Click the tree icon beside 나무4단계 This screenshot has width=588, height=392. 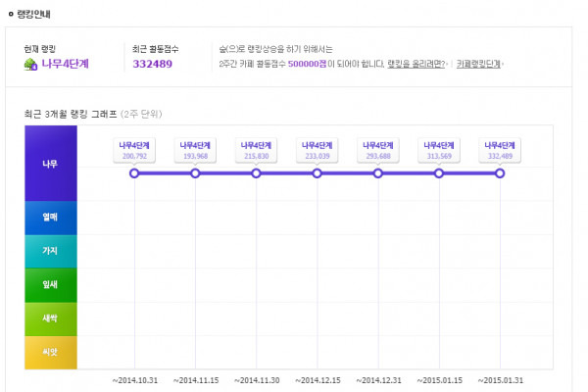pos(30,65)
